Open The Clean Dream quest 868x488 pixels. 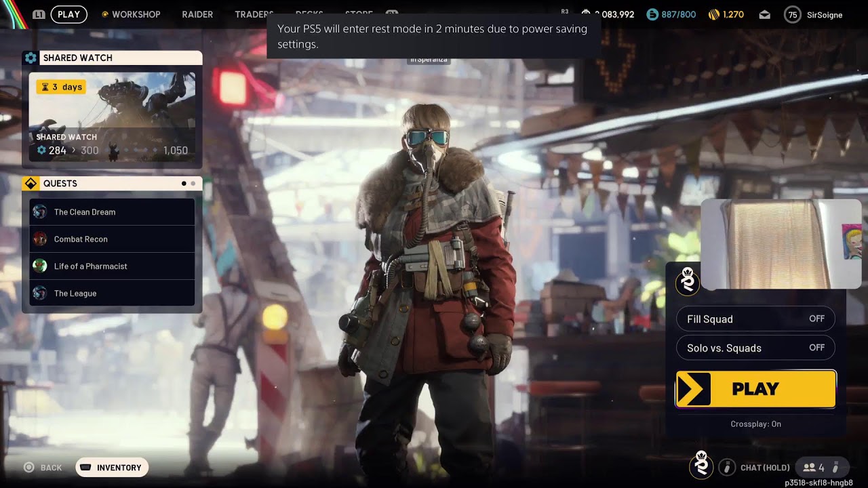tap(112, 212)
